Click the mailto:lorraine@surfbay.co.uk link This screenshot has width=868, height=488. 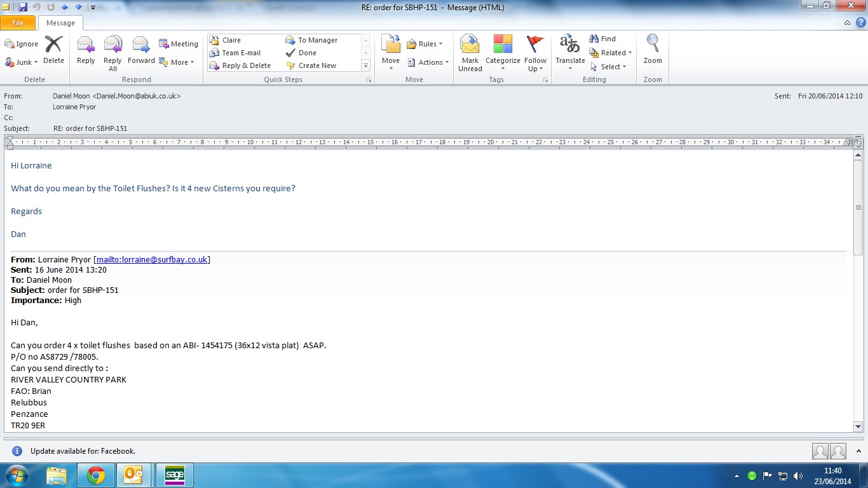(152, 259)
